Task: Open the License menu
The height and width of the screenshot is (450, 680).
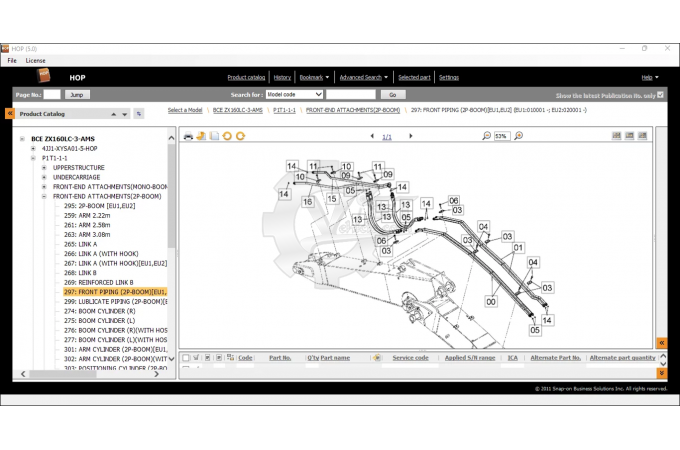Action: 35,61
